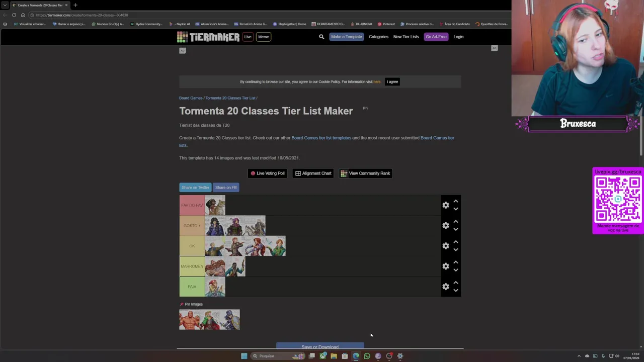Open File Explorer from the taskbar
This screenshot has width=644, height=362.
[x=334, y=356]
